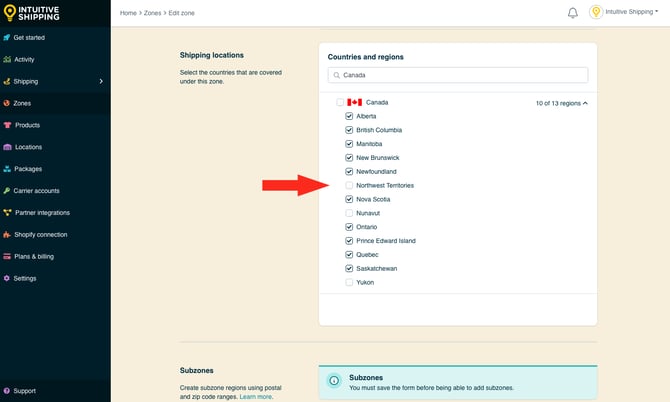Click the Zones globe icon
This screenshot has height=402, width=670.
pyautogui.click(x=8, y=103)
